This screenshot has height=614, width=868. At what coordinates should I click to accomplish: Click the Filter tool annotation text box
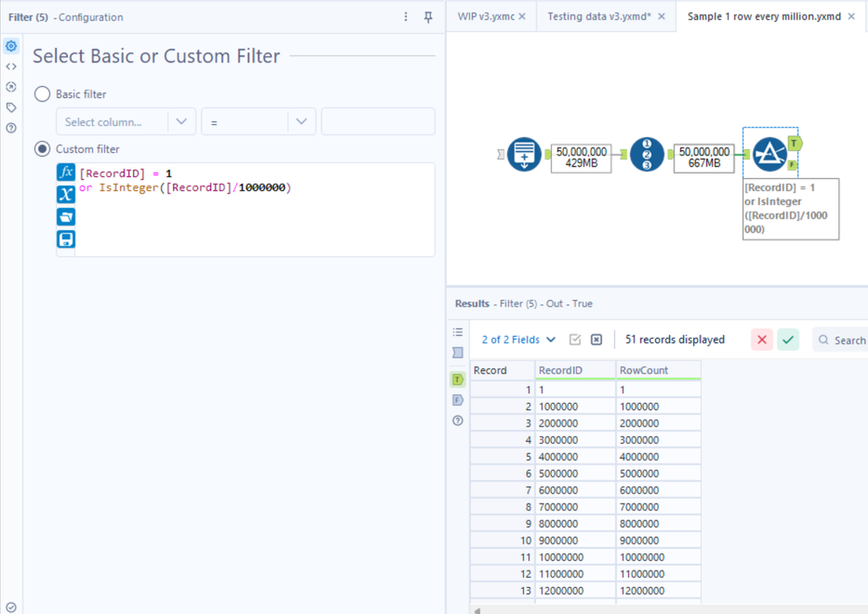pyautogui.click(x=791, y=208)
